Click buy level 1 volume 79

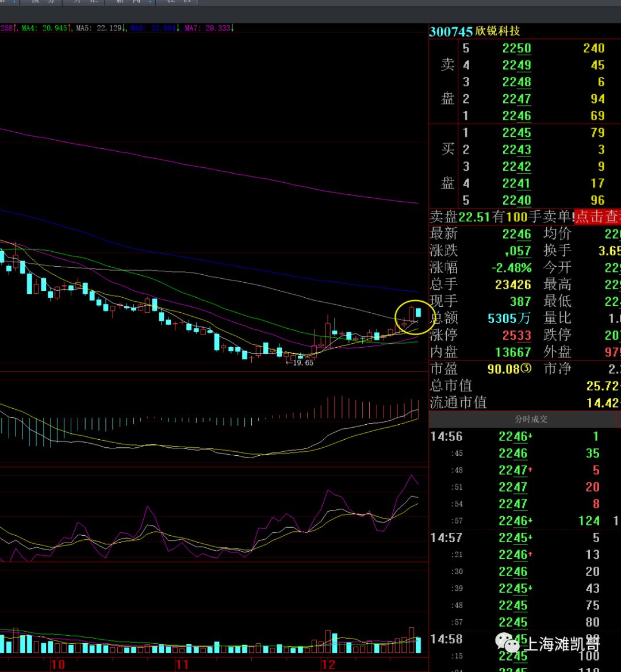597,133
